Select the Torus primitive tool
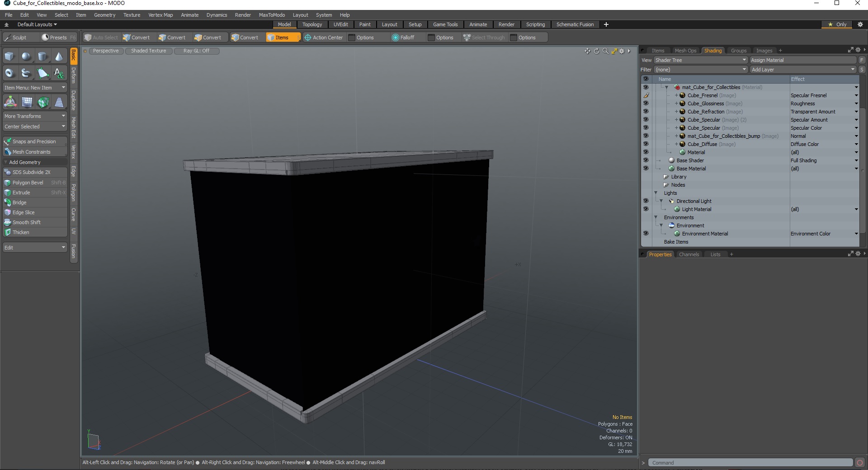This screenshot has width=868, height=470. [9, 73]
